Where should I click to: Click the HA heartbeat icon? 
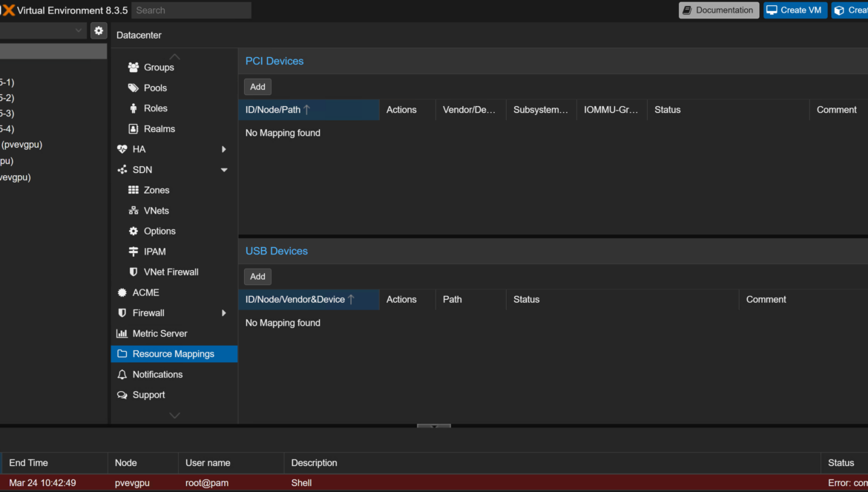[122, 149]
